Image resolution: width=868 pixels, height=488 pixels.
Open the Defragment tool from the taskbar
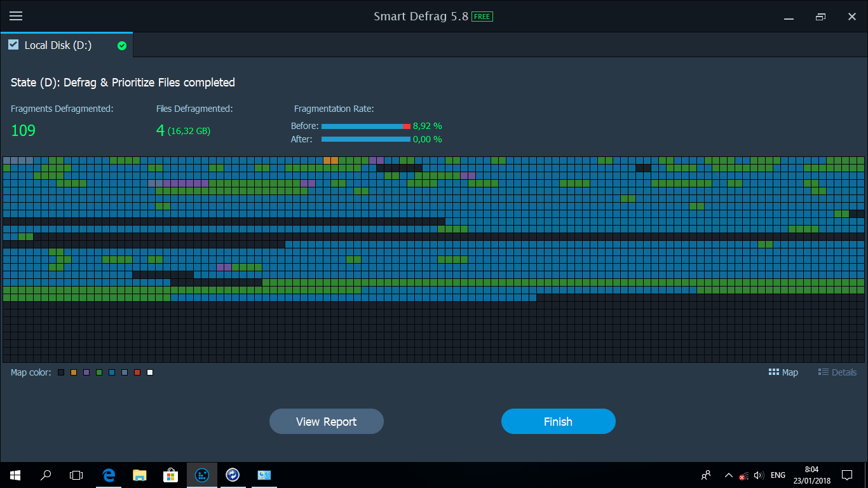coord(233,475)
